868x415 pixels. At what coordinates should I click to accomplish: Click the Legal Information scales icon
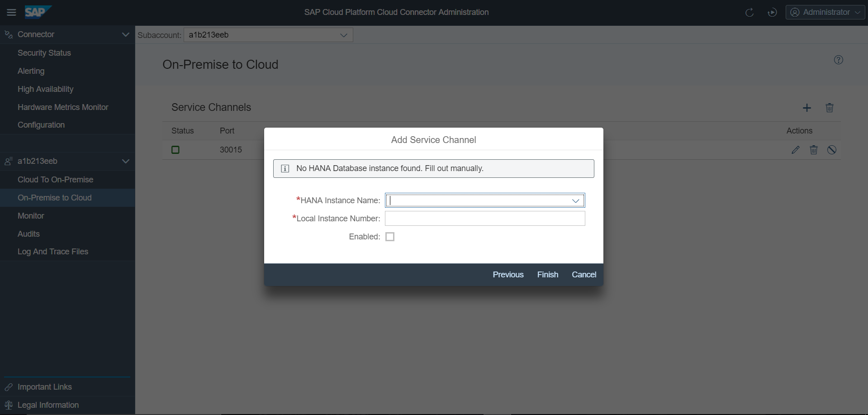[x=9, y=405]
